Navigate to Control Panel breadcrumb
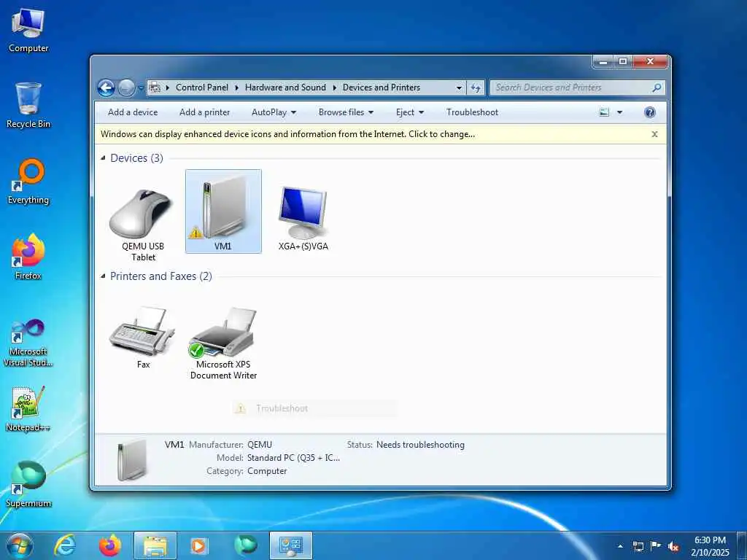747x560 pixels. coord(202,87)
